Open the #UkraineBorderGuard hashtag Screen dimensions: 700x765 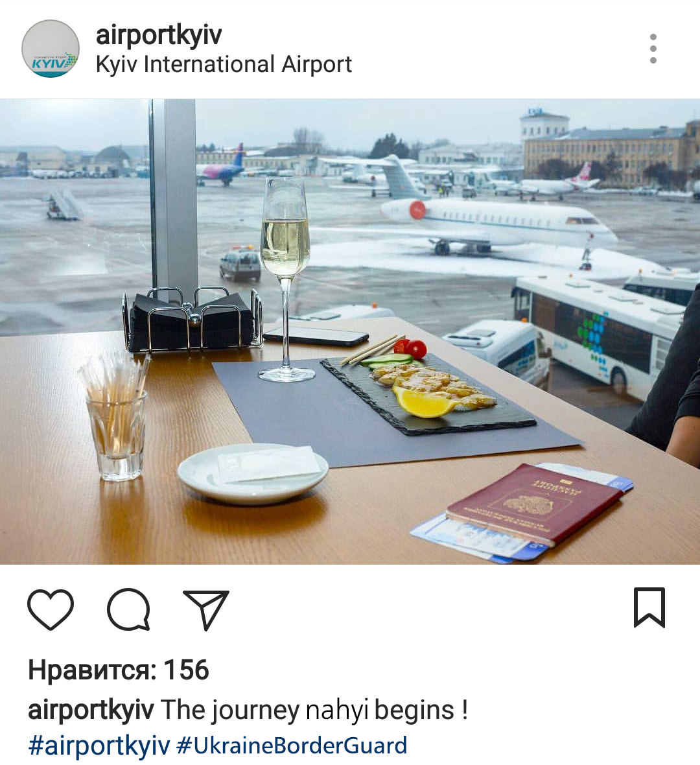292,746
